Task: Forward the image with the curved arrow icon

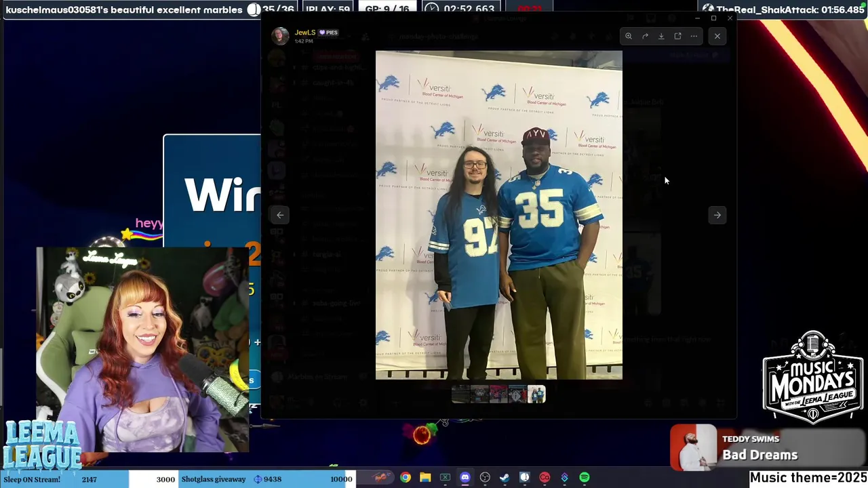Action: 645,36
